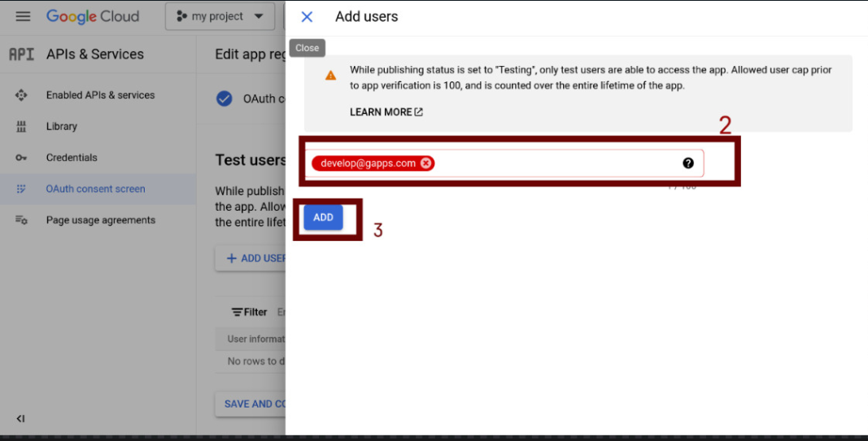868x441 pixels.
Task: Collapse the left navigation sidebar
Action: tap(21, 418)
